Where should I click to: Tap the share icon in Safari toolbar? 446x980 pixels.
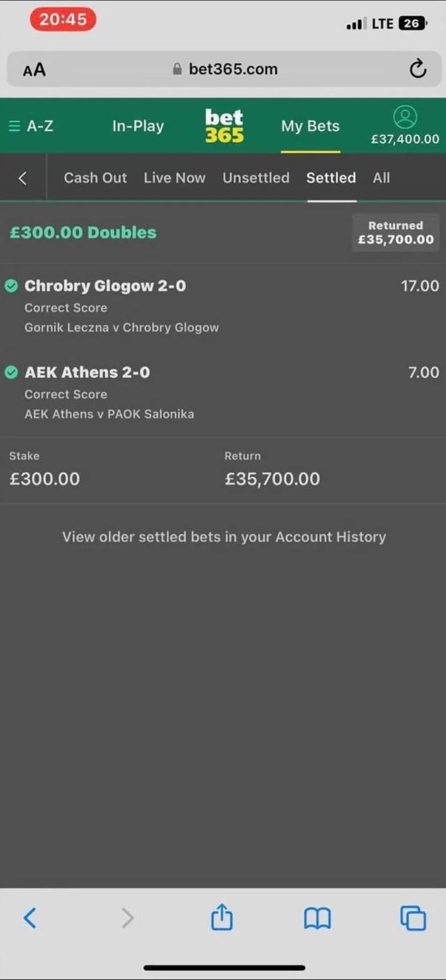(x=222, y=918)
